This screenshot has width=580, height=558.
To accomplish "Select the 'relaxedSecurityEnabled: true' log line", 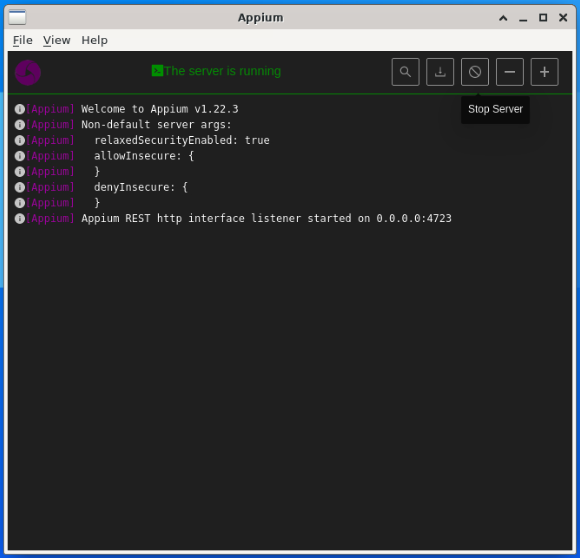I will [x=182, y=140].
